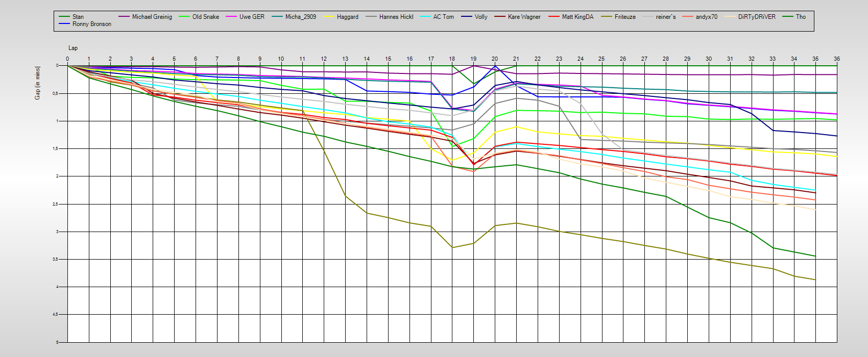
Task: Click Micha_2909 in the chart legend
Action: [300, 17]
